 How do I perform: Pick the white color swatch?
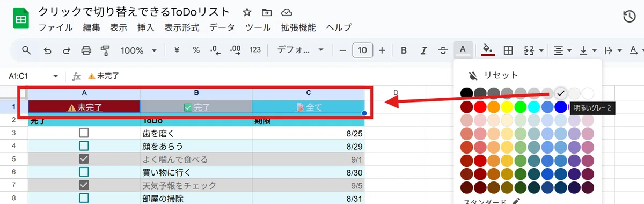(x=588, y=93)
